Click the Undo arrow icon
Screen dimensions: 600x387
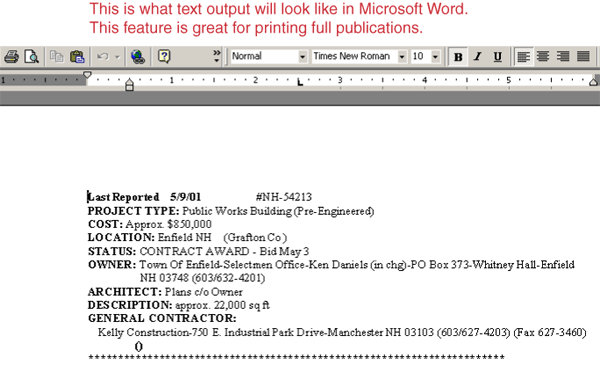point(103,57)
